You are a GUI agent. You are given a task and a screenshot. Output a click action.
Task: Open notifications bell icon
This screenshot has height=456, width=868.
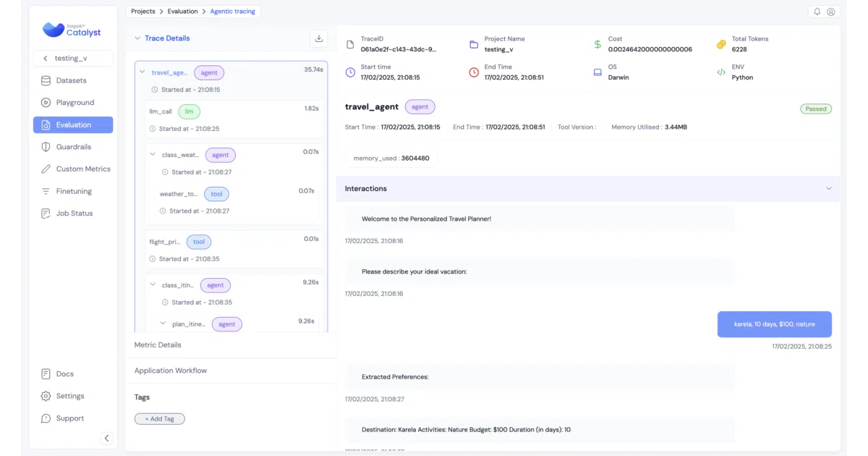click(x=817, y=12)
